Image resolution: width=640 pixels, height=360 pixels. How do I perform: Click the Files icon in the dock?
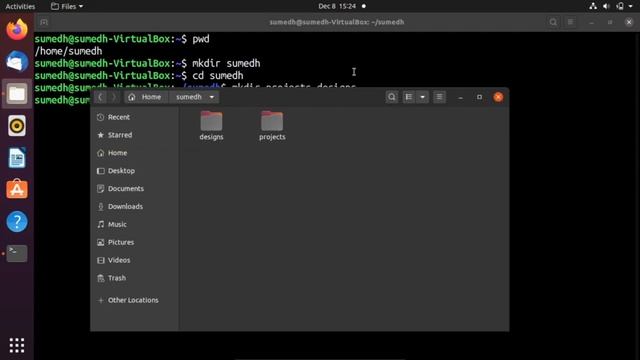(x=17, y=93)
